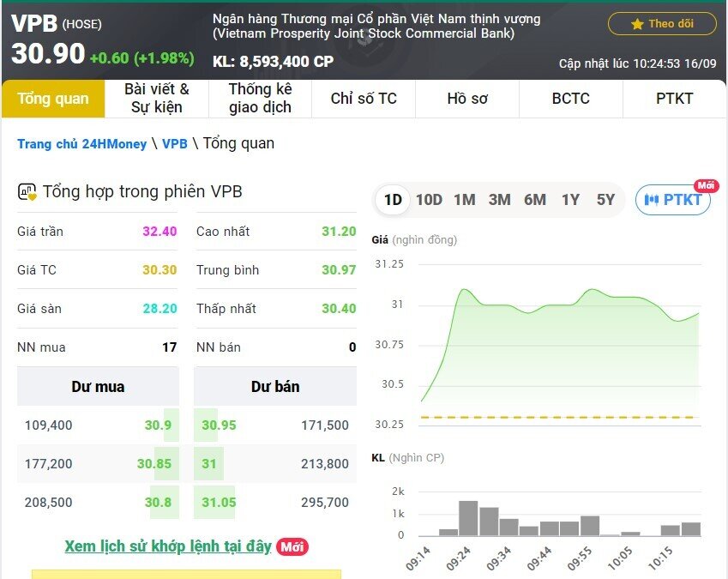Screen dimensions: 728x579
Task: Switch to Bài viết & Sự kiện tab
Action: pyautogui.click(x=157, y=99)
